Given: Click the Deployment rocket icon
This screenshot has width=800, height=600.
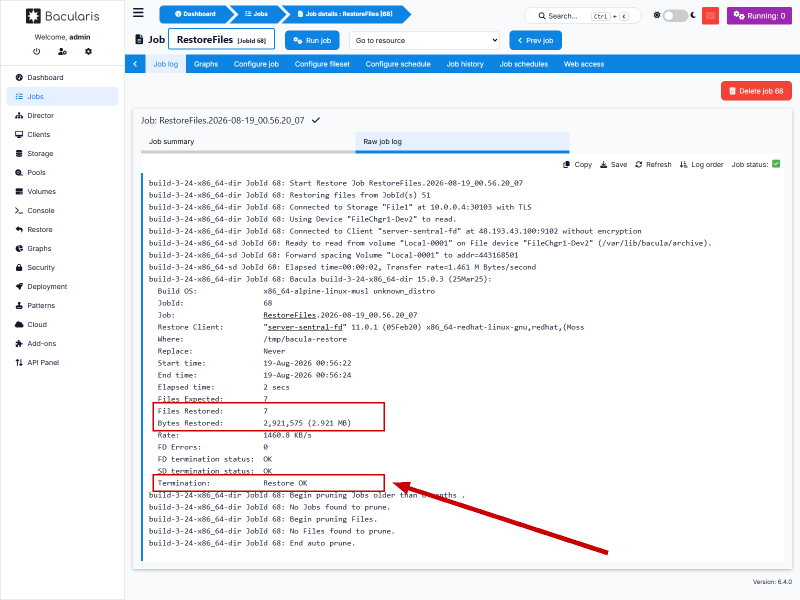Looking at the screenshot, I should tap(19, 287).
